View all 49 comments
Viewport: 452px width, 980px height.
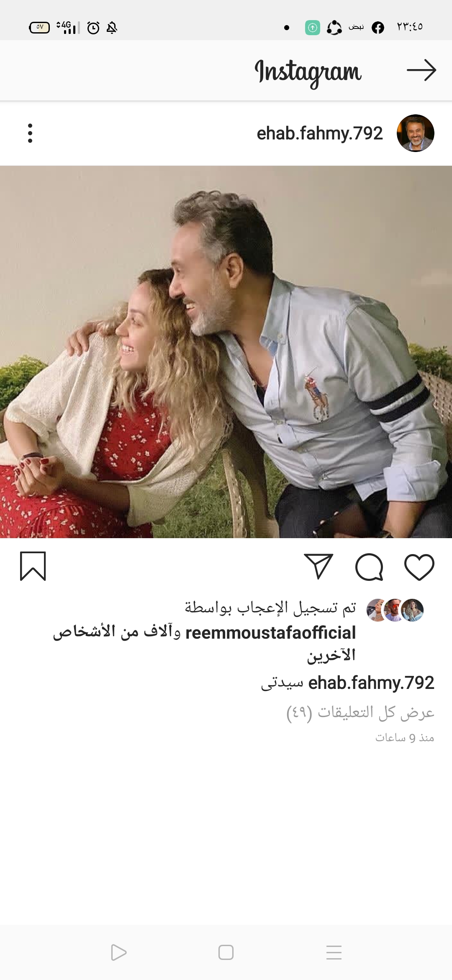click(360, 712)
